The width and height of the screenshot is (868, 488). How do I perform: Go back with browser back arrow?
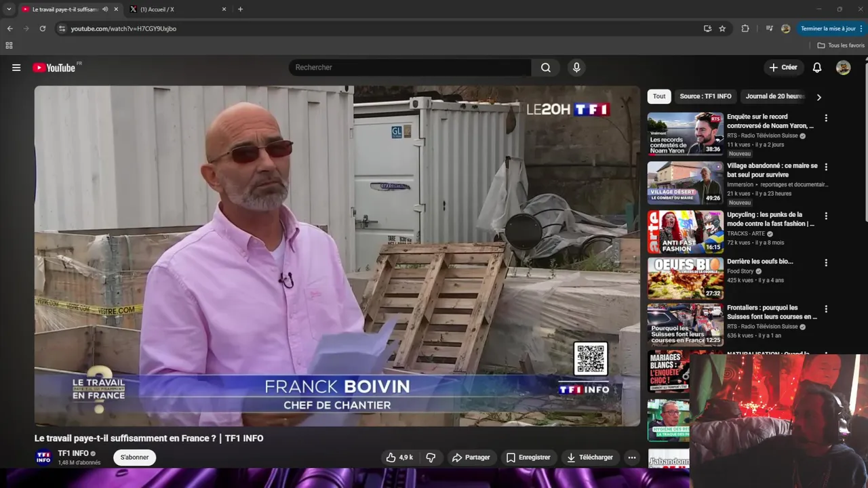(x=9, y=28)
